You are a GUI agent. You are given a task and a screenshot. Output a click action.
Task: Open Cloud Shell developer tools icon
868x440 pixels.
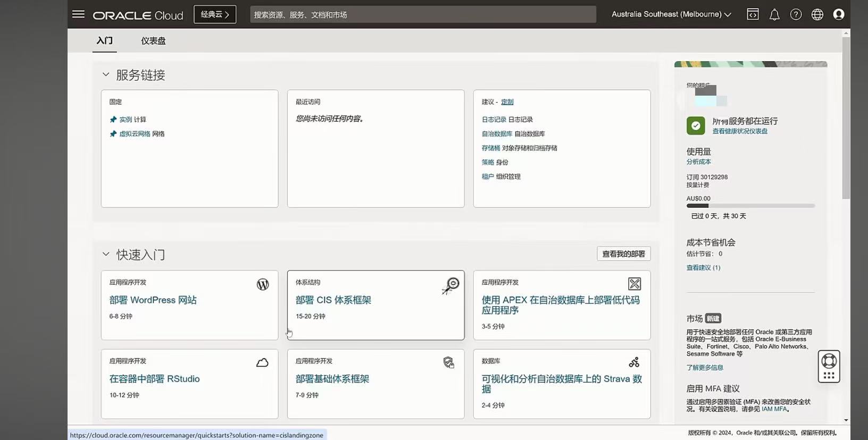753,14
